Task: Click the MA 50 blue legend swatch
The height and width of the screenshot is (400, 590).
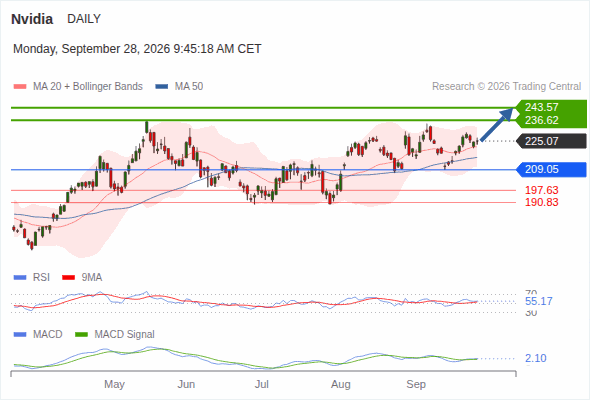Action: (161, 87)
